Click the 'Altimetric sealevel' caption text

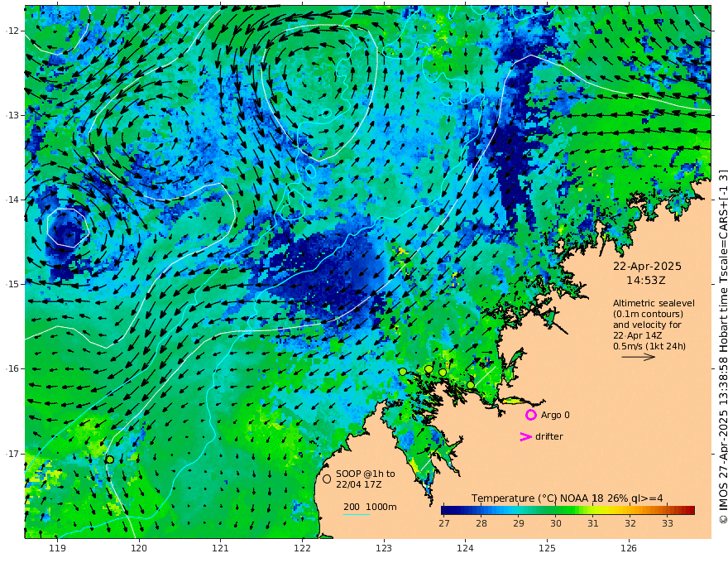[654, 303]
